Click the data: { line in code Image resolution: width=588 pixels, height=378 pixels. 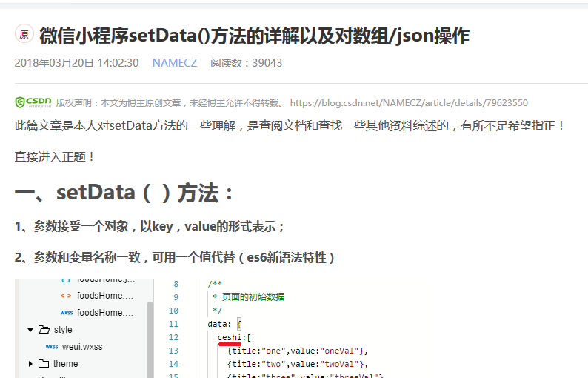pyautogui.click(x=224, y=324)
